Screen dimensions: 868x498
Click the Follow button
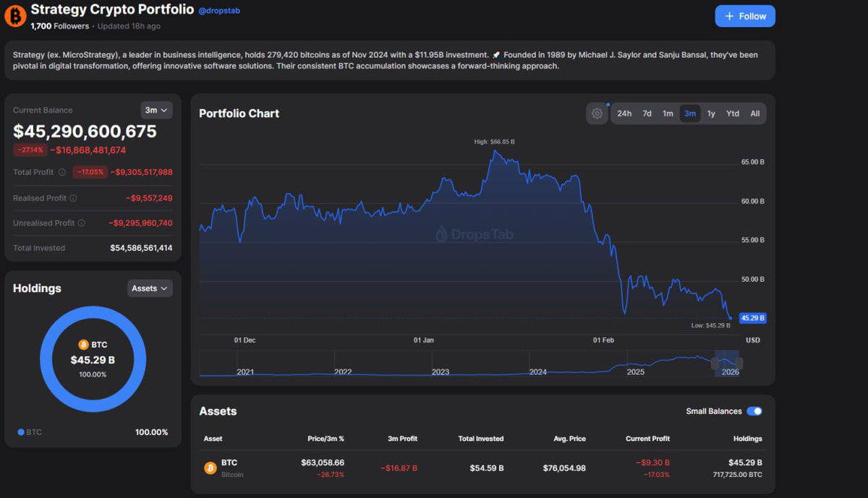click(745, 16)
